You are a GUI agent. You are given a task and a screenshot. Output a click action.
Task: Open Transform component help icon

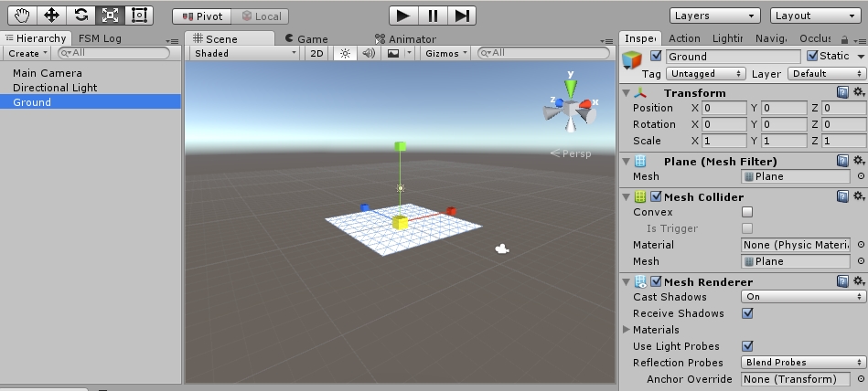(x=842, y=92)
